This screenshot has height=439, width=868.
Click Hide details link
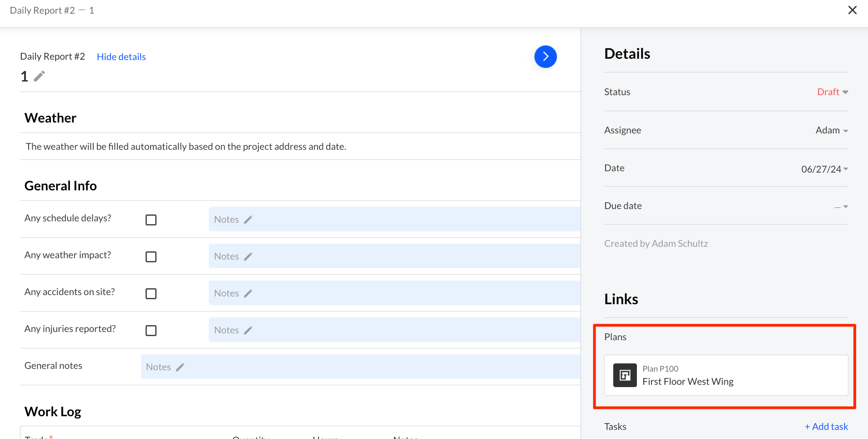coord(121,56)
